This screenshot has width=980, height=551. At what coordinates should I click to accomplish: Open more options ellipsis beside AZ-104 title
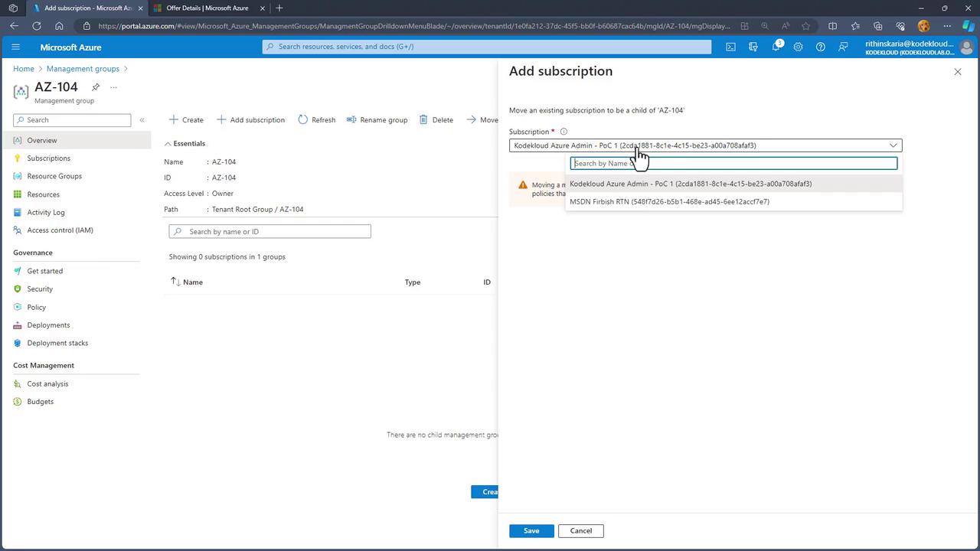pyautogui.click(x=113, y=87)
